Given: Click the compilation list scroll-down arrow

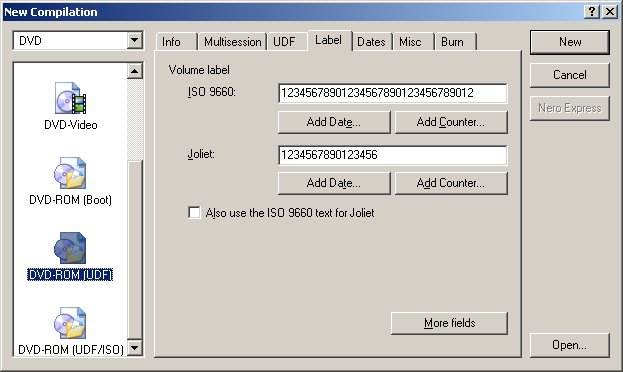Looking at the screenshot, I should coord(135,348).
